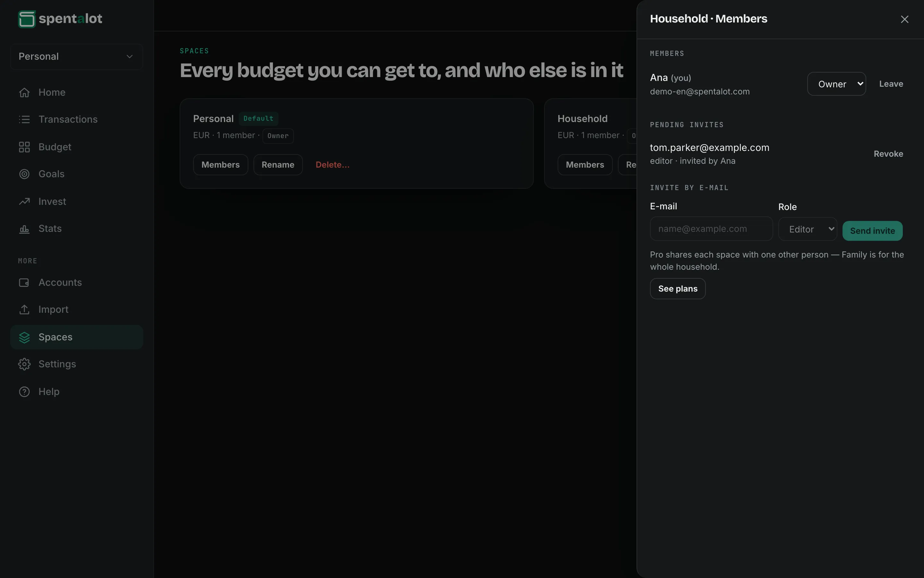Select Invest in the sidebar
The width and height of the screenshot is (924, 578).
(77, 201)
